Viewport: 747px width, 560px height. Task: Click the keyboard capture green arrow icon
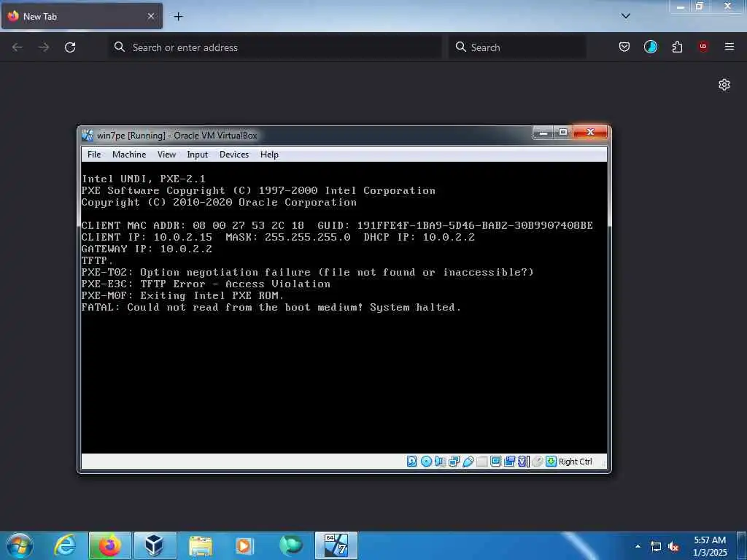pos(551,461)
